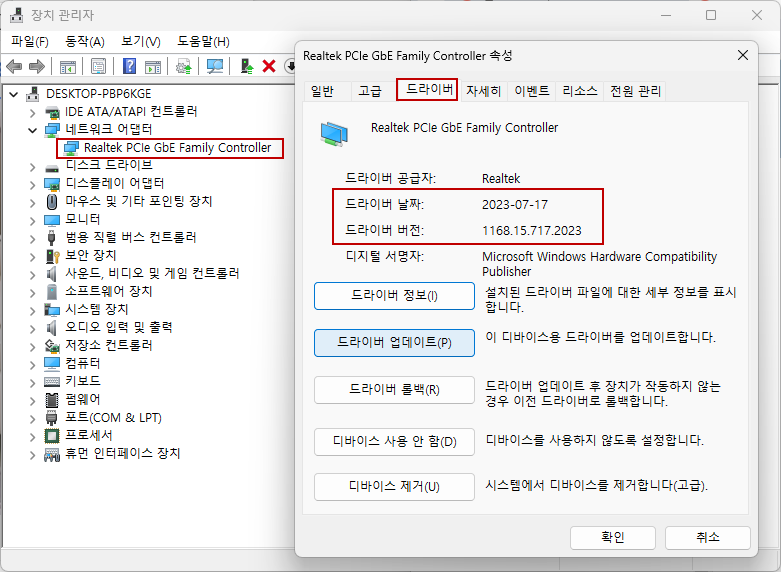The height and width of the screenshot is (572, 781).
Task: Close the Realtek properties dialog
Action: (743, 55)
